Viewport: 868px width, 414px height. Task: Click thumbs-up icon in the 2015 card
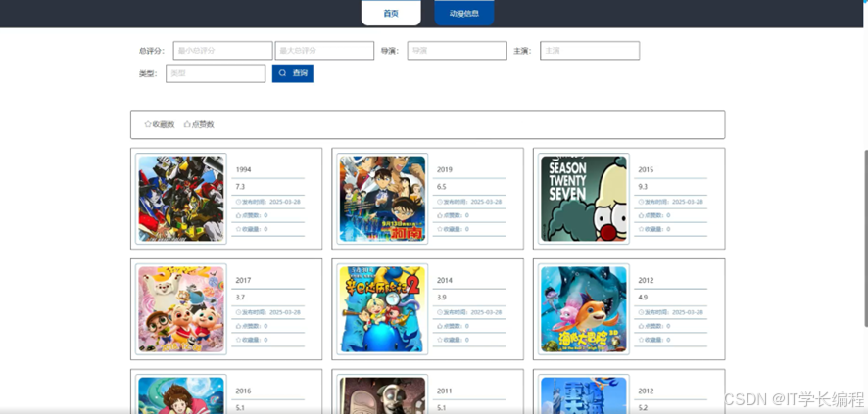tap(641, 215)
